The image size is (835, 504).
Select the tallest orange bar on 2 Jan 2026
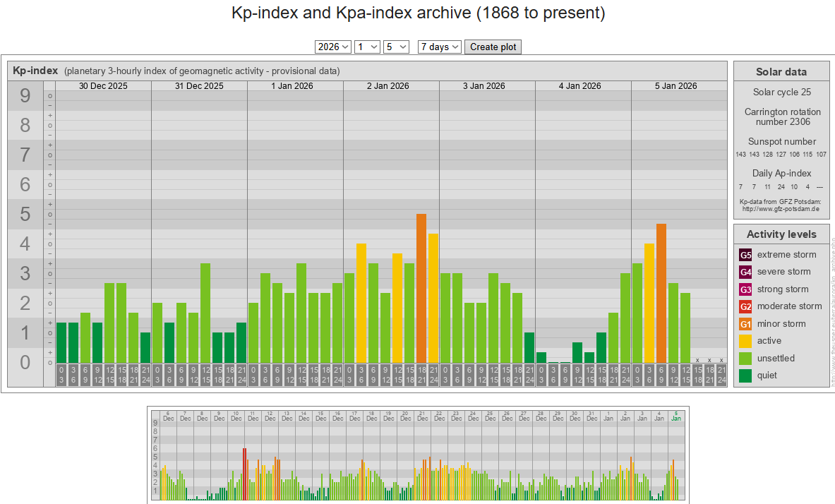point(421,288)
